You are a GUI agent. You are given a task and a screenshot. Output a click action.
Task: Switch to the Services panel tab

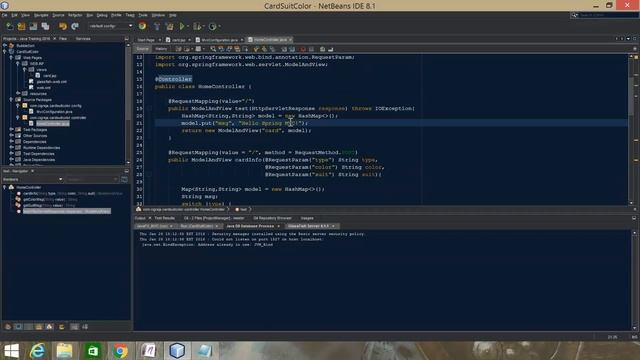click(83, 39)
